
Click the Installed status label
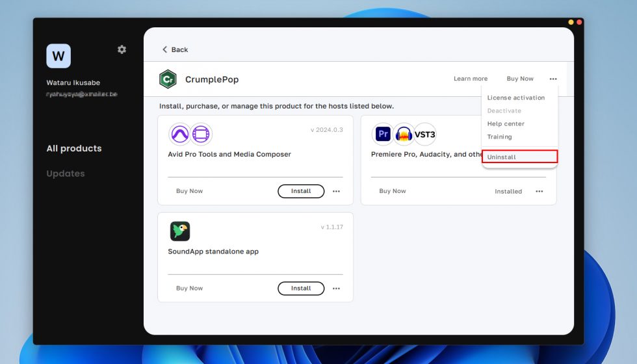point(508,191)
